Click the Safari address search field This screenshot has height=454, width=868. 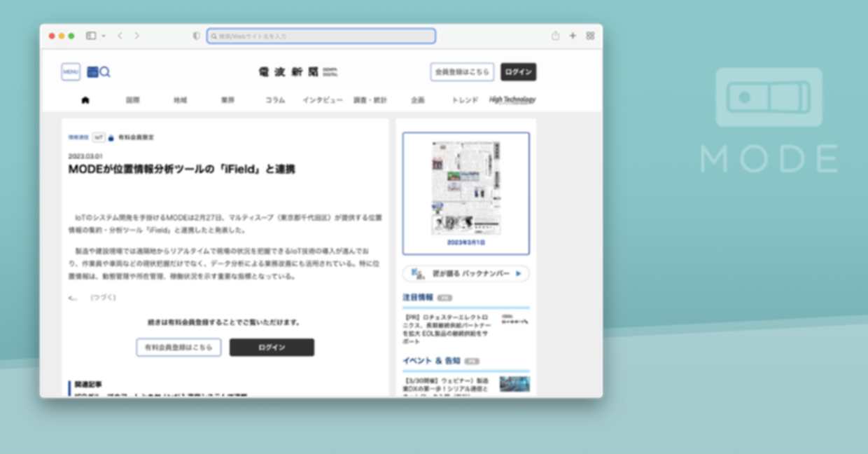click(321, 36)
